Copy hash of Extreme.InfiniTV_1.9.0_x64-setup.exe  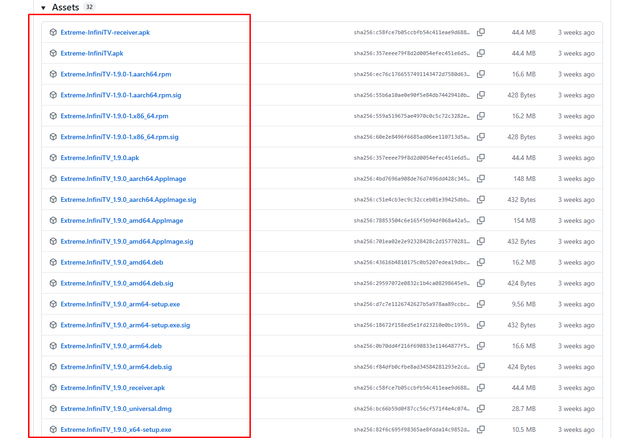[481, 429]
